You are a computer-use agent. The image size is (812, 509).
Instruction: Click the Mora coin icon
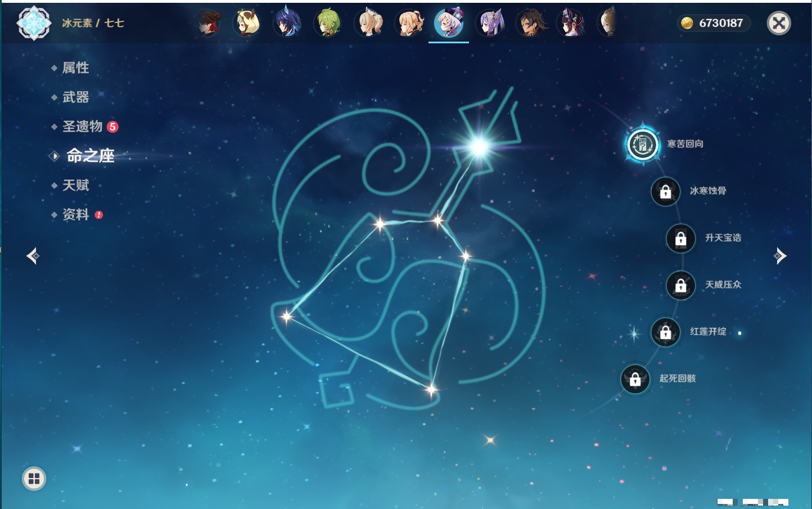tap(687, 23)
